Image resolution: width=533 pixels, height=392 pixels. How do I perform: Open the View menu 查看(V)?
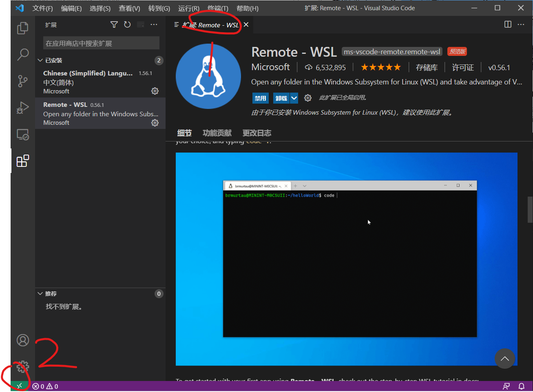(x=129, y=8)
